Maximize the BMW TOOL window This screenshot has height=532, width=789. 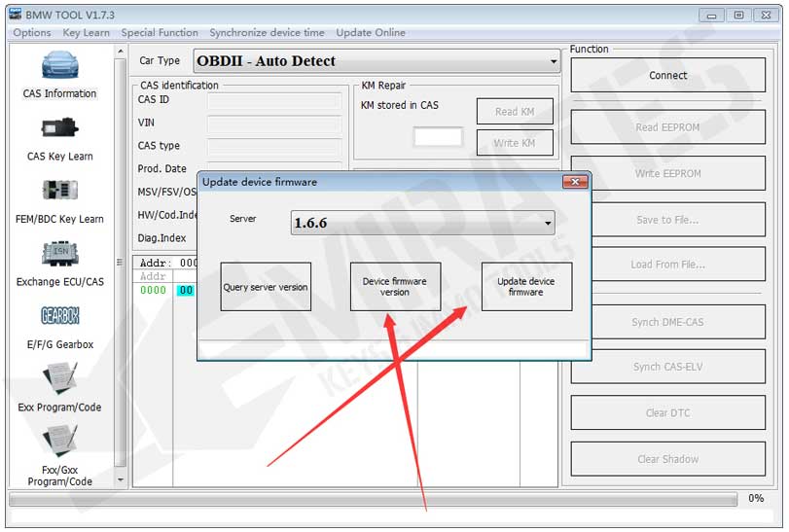pyautogui.click(x=738, y=16)
